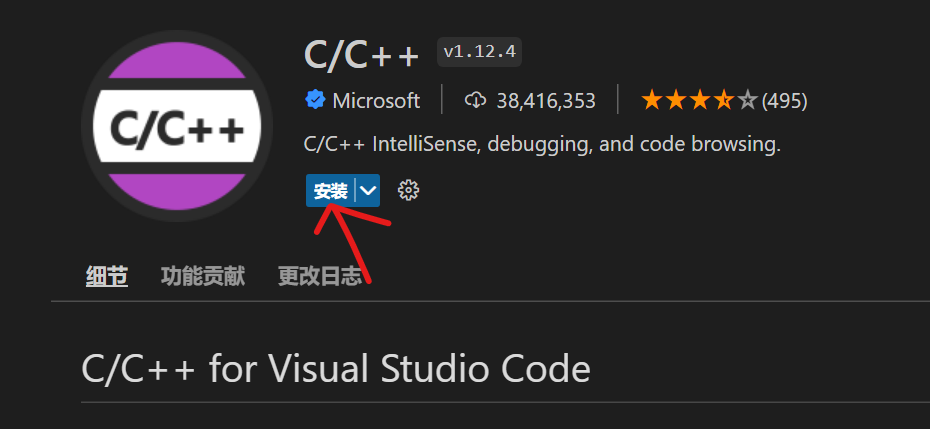Click the C/C++ extension title
Viewport: 930px width, 429px height.
(x=361, y=55)
